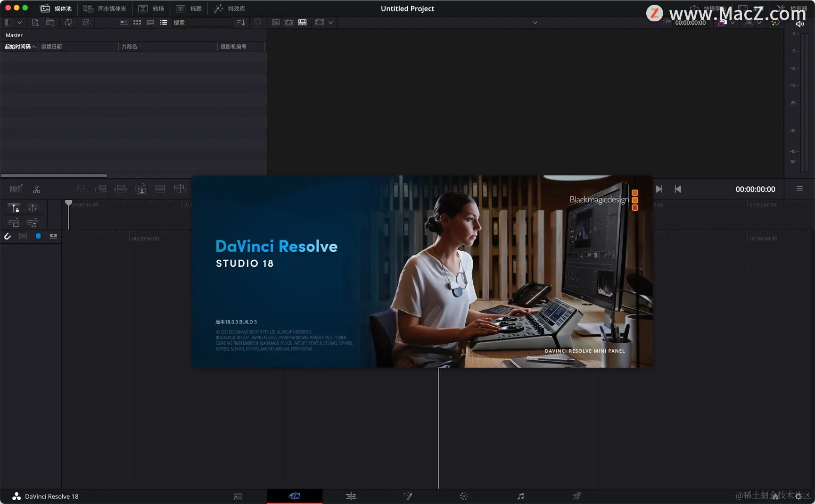815x504 pixels.
Task: Open the Media page icon in bottom bar
Action: pos(238,496)
